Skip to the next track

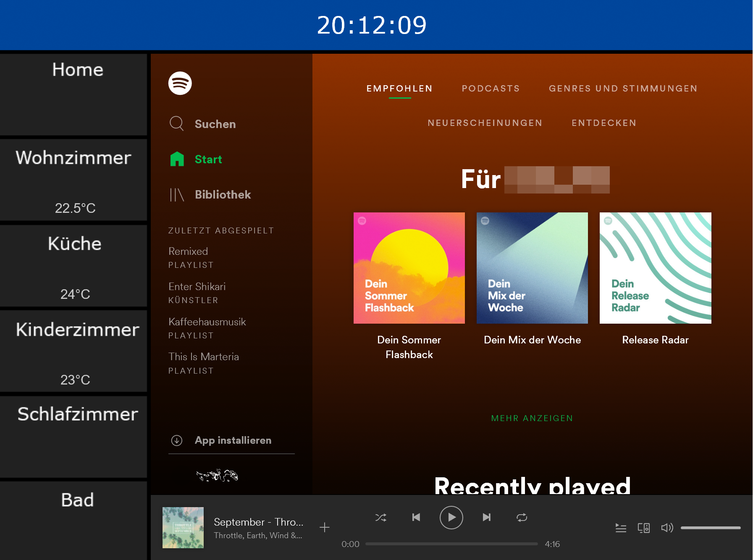point(486,517)
